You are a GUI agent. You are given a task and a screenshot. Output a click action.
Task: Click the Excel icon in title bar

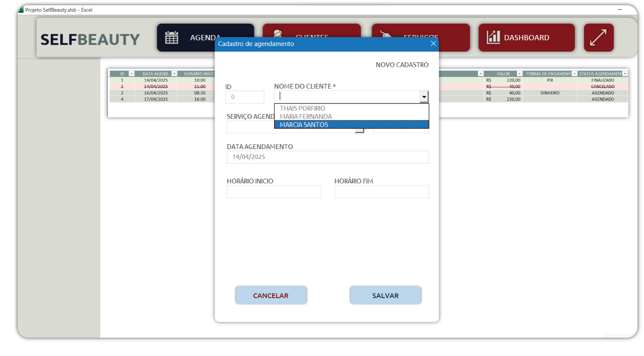point(21,10)
